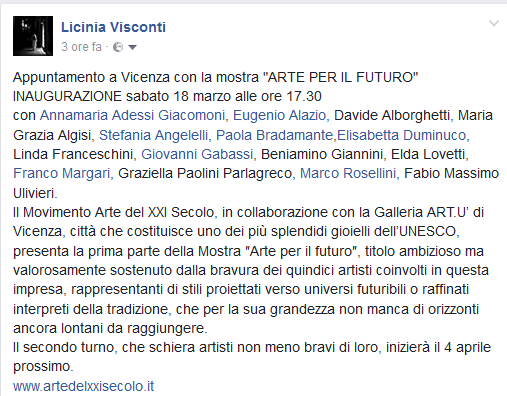Screen dimensions: 507x396
Task: Open Licinia Visconti's profile name link
Action: click(113, 27)
